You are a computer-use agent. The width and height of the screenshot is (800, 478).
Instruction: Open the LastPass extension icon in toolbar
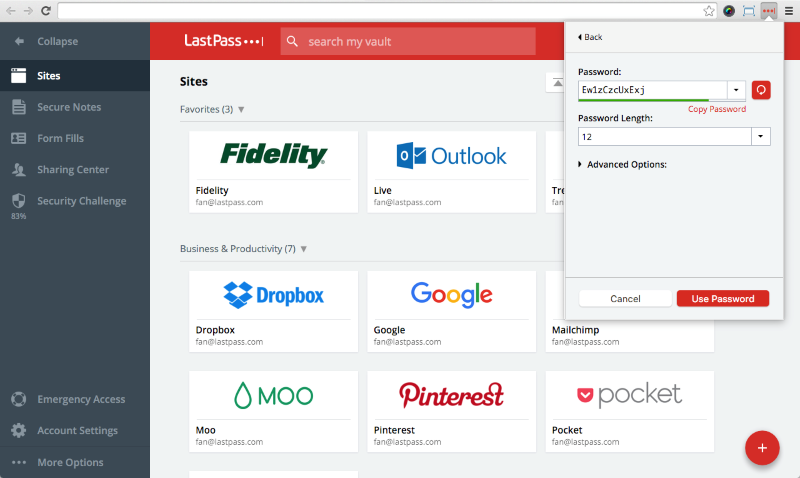768,11
